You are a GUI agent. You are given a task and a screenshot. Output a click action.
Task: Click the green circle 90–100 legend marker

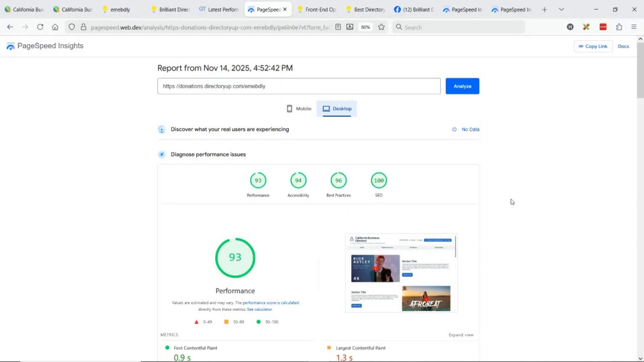(259, 322)
